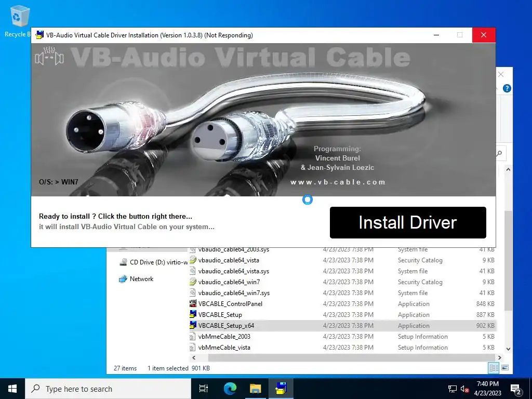Click vbaudio_cable64_vista.sys file icon
532x399 pixels.
click(x=193, y=271)
